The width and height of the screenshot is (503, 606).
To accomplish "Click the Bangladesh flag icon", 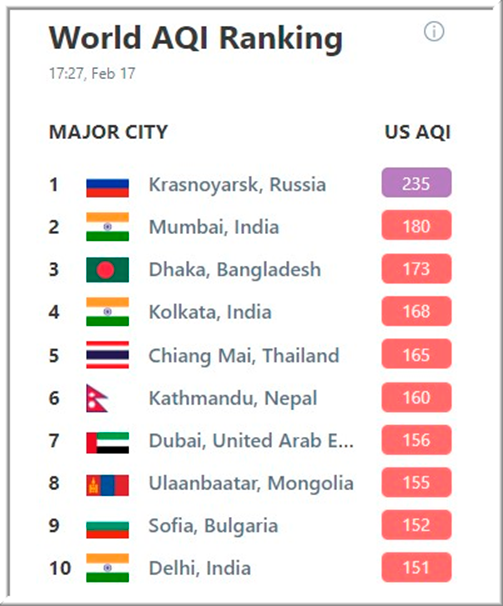I will 107,270.
